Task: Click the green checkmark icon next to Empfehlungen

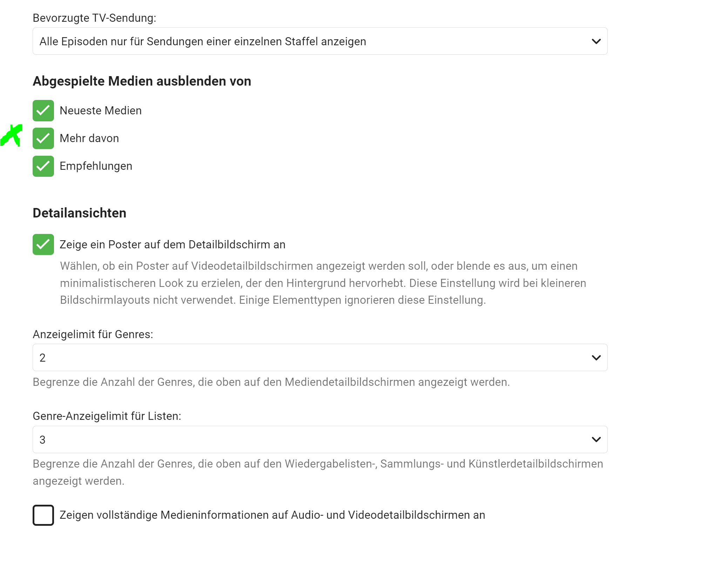Action: pos(43,166)
